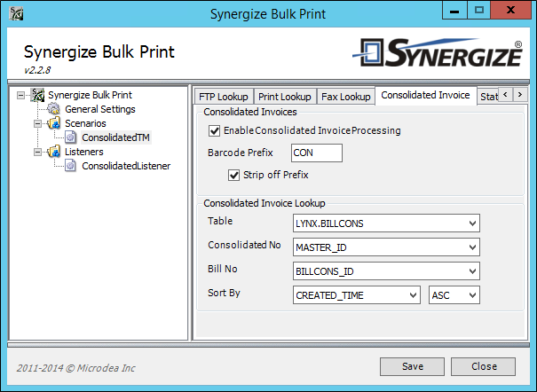The width and height of the screenshot is (537, 392).
Task: Click the ConsolidatedListener document icon
Action: pos(70,166)
